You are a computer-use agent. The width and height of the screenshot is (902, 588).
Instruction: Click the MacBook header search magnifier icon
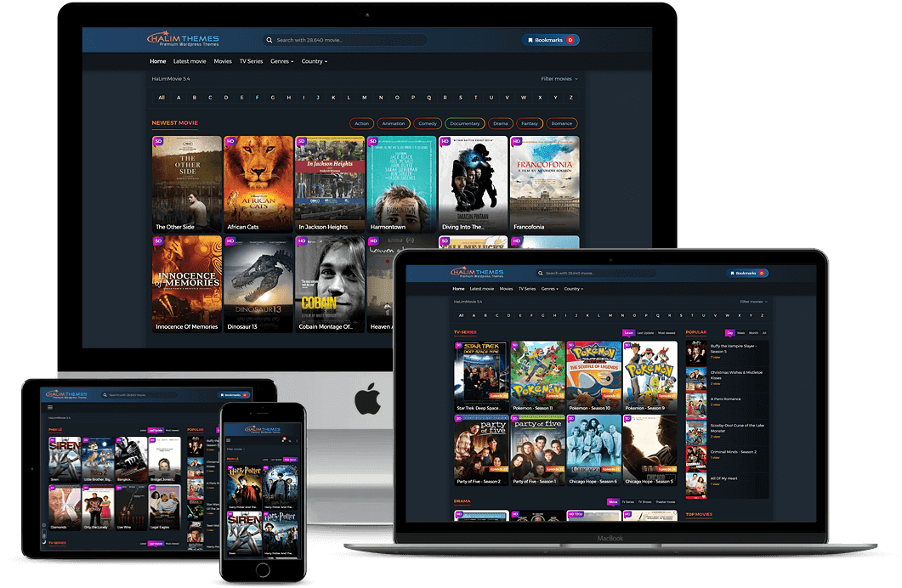click(540, 273)
